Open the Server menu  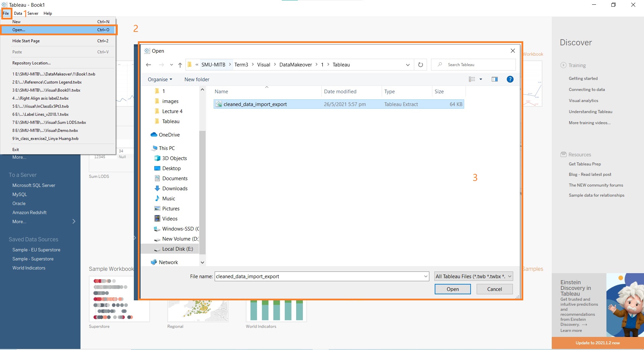pyautogui.click(x=33, y=13)
